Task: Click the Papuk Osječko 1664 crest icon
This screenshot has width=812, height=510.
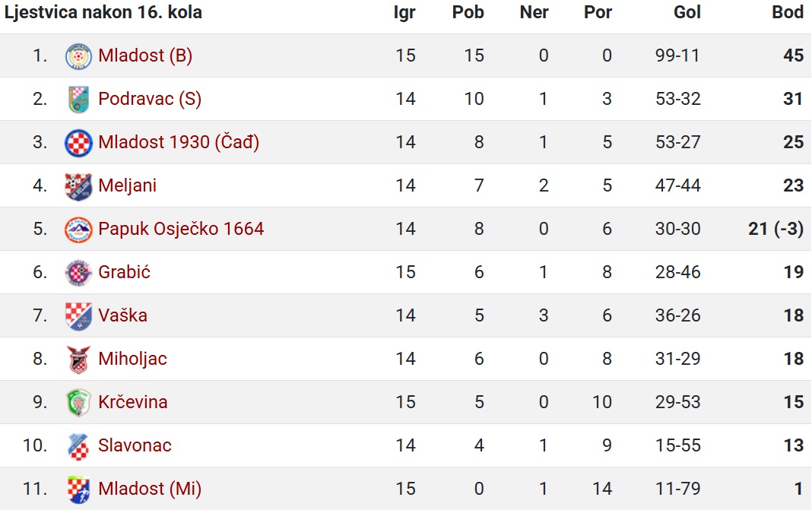Action: (x=78, y=230)
